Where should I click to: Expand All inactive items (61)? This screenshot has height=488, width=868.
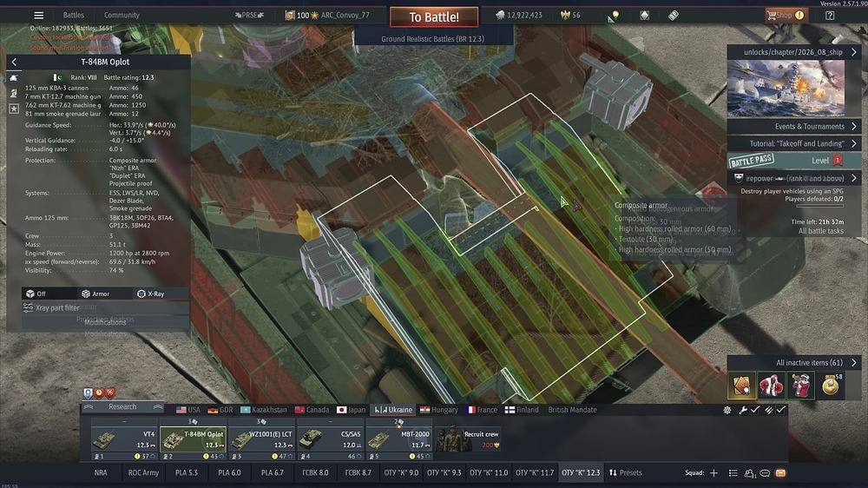click(x=794, y=363)
